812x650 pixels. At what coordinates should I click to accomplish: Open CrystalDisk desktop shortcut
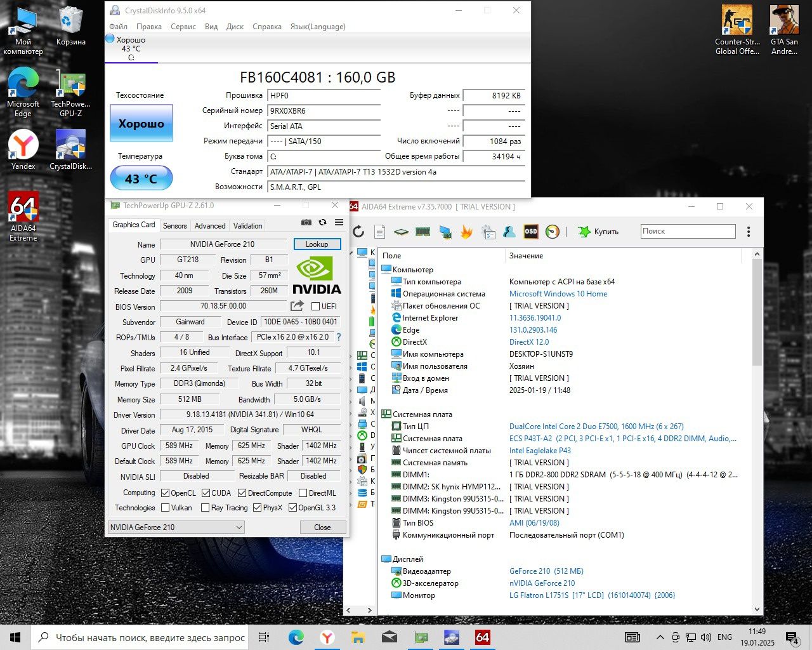(x=71, y=150)
